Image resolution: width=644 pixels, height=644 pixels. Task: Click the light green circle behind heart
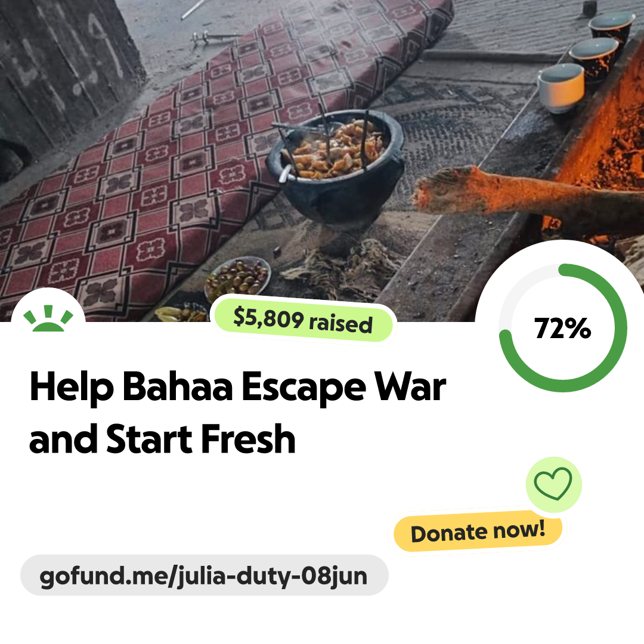pyautogui.click(x=553, y=485)
